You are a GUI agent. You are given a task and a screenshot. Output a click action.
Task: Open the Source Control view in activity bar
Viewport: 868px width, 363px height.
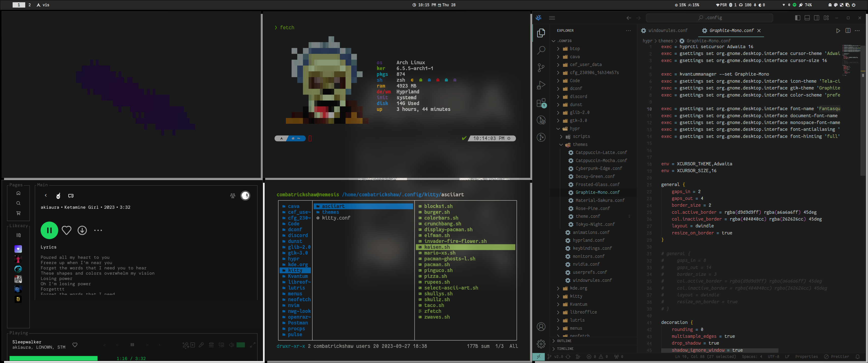[x=541, y=68]
